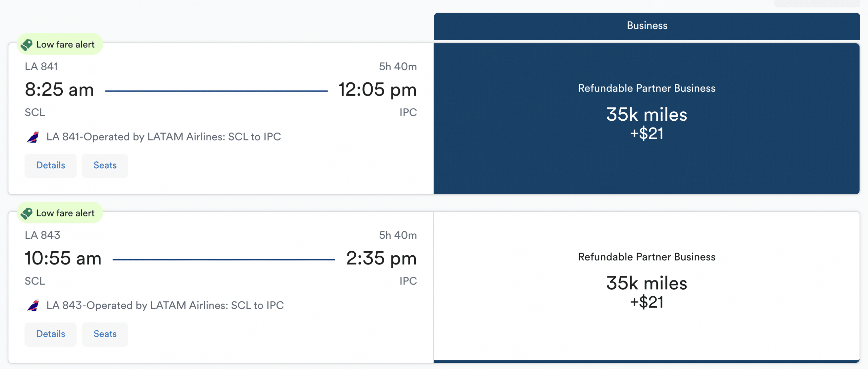Viewport: 868px width, 369px height.
Task: Click the green tag icon on LA 841's low fare alert
Action: 26,44
